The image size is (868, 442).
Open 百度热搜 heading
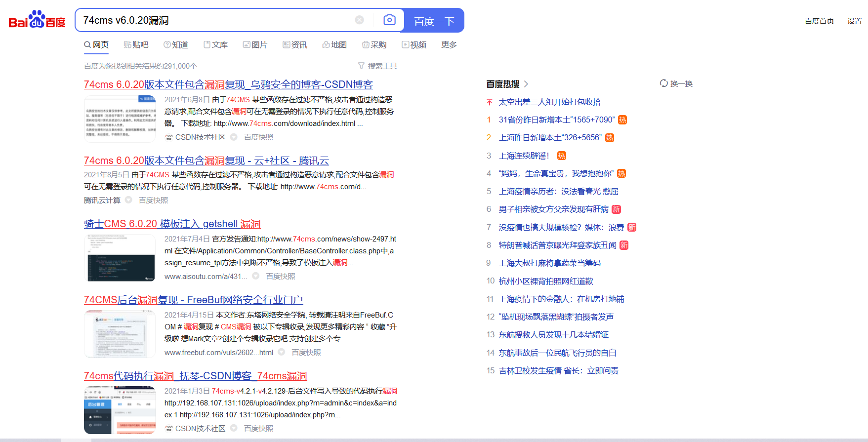503,84
